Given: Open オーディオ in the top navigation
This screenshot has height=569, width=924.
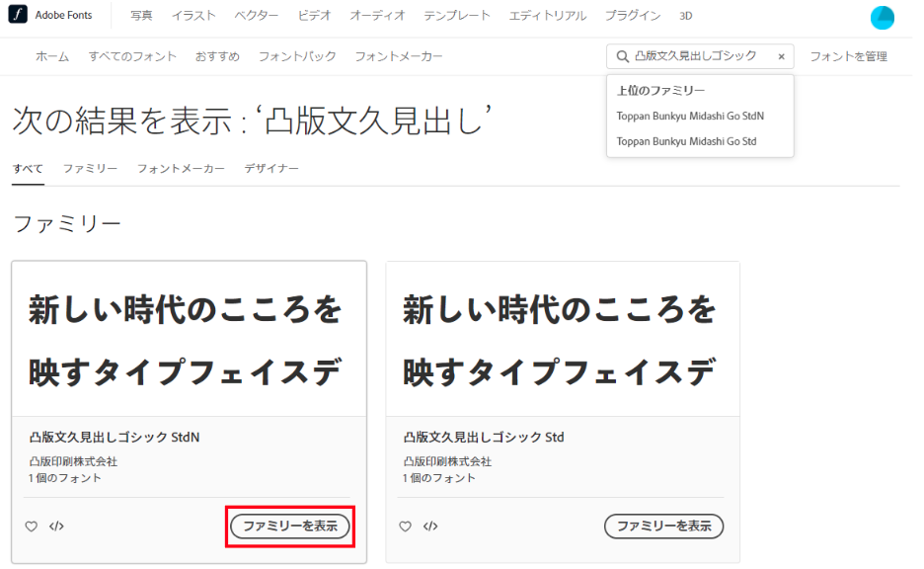Looking at the screenshot, I should [x=377, y=16].
